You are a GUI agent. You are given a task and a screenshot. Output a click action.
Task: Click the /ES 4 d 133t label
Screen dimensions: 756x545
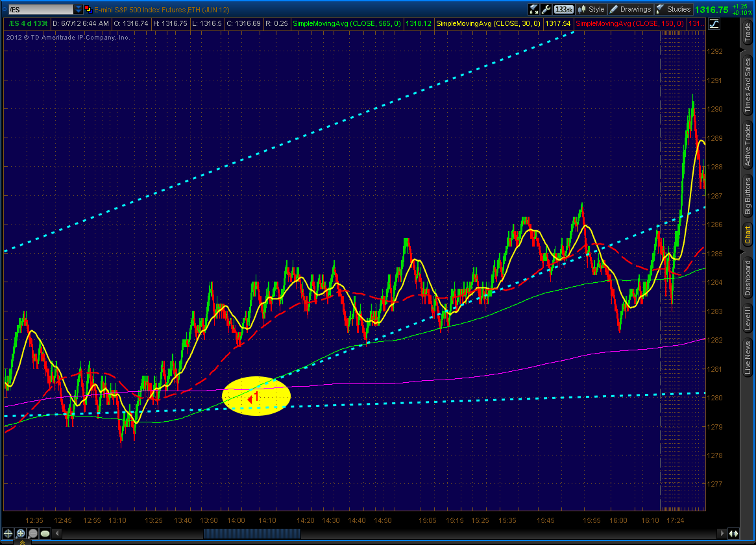[29, 23]
